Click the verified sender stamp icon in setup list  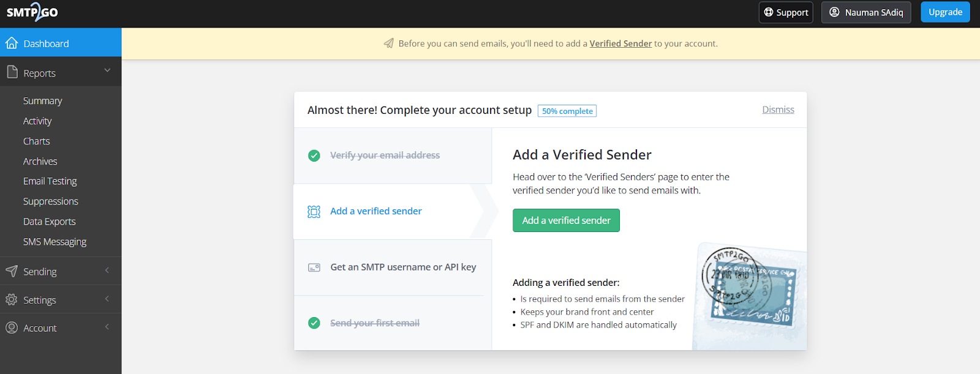314,211
